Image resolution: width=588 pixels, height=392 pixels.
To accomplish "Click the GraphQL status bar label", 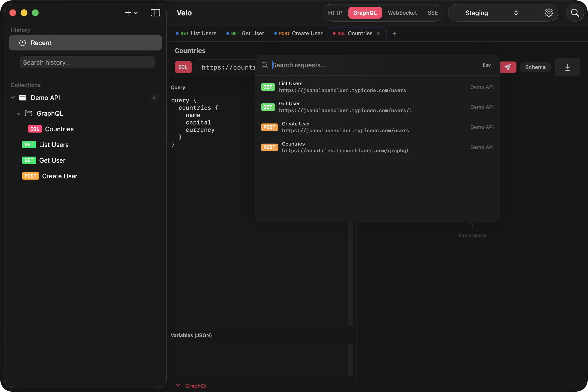I will click(x=196, y=386).
